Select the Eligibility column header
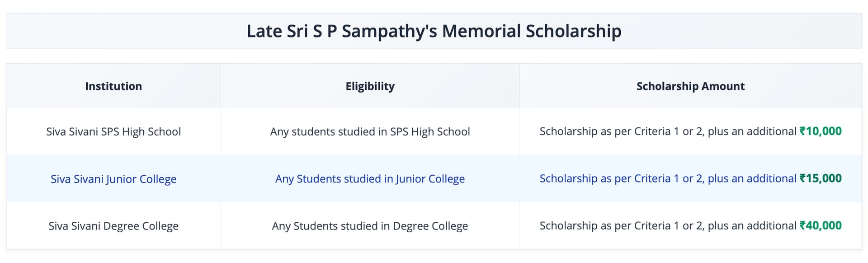This screenshot has width=868, height=263. [370, 86]
